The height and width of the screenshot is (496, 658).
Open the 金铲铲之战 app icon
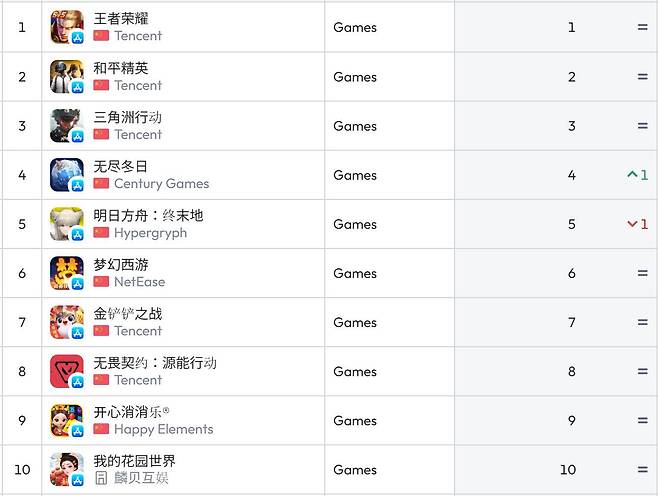[x=67, y=322]
